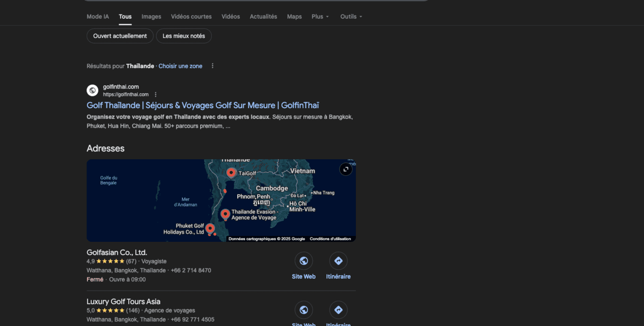Switch to the Vidéos tab
This screenshot has height=326, width=644.
[x=231, y=17]
